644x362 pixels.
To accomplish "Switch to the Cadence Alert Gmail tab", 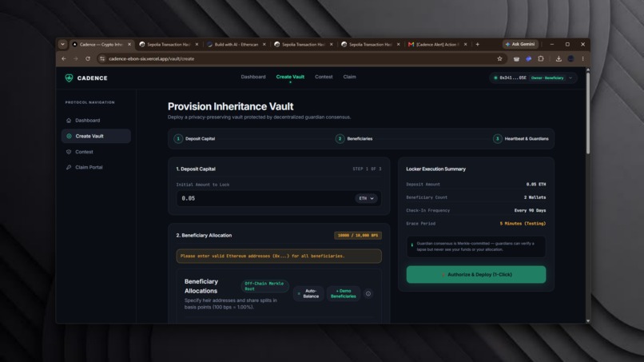I will click(x=437, y=45).
